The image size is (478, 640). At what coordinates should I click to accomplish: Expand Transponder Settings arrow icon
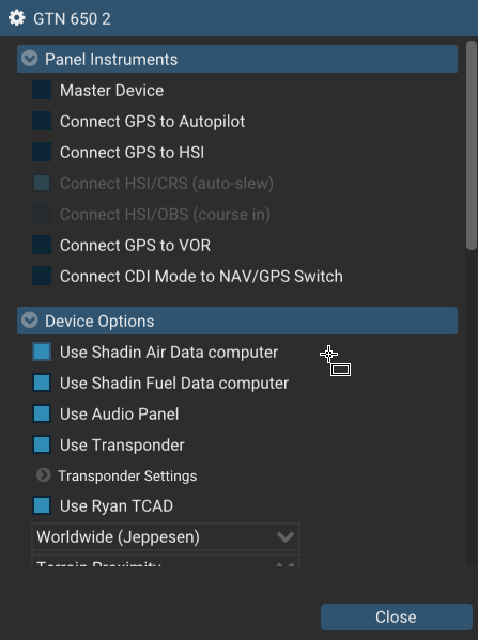[x=43, y=475]
